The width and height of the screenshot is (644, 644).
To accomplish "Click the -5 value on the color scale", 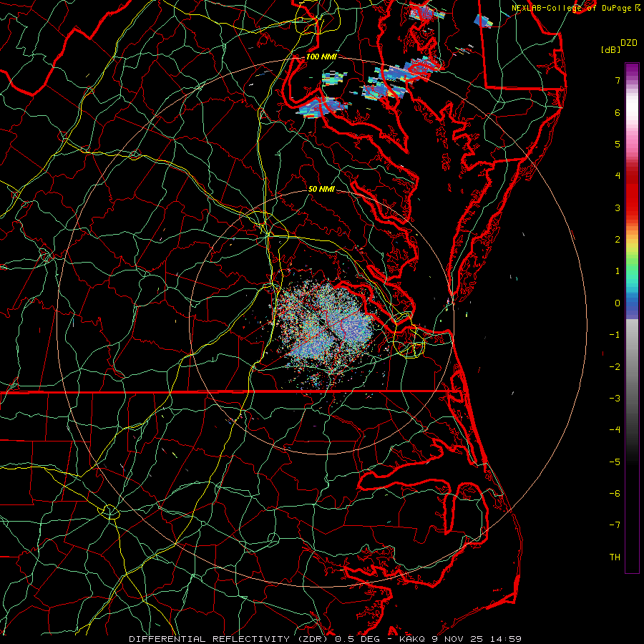I will pyautogui.click(x=615, y=462).
